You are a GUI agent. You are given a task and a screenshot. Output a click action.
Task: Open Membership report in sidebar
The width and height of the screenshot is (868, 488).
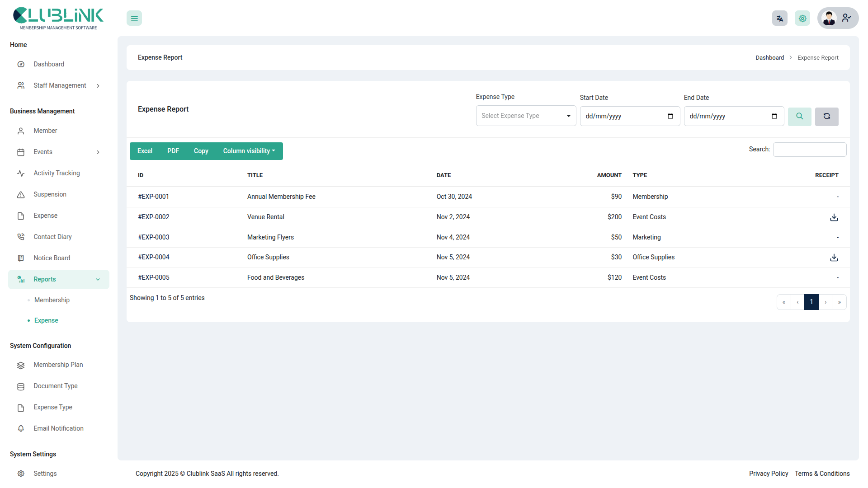pyautogui.click(x=52, y=300)
